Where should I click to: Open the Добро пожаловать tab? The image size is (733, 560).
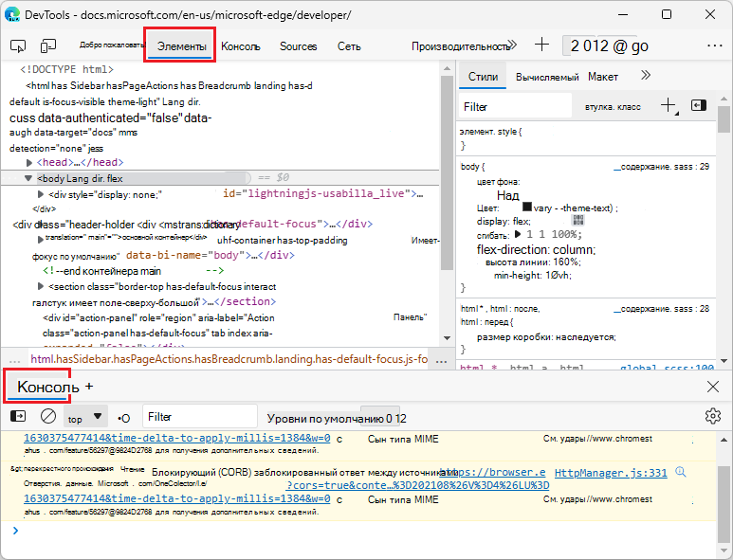tap(112, 45)
